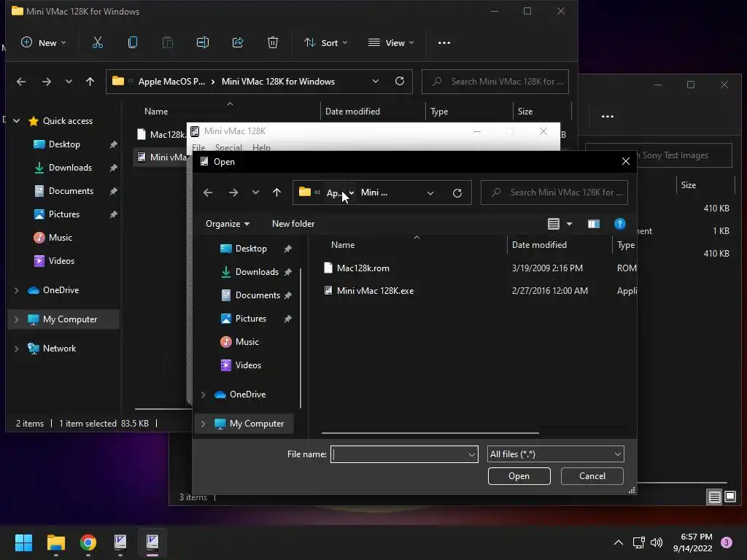Collapse Quick access in Explorer sidebar
Viewport: 747px width, 560px height.
pos(17,121)
